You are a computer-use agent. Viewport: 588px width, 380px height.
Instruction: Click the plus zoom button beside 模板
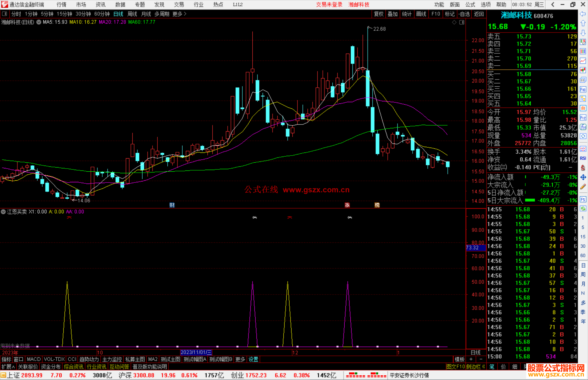[471, 359]
